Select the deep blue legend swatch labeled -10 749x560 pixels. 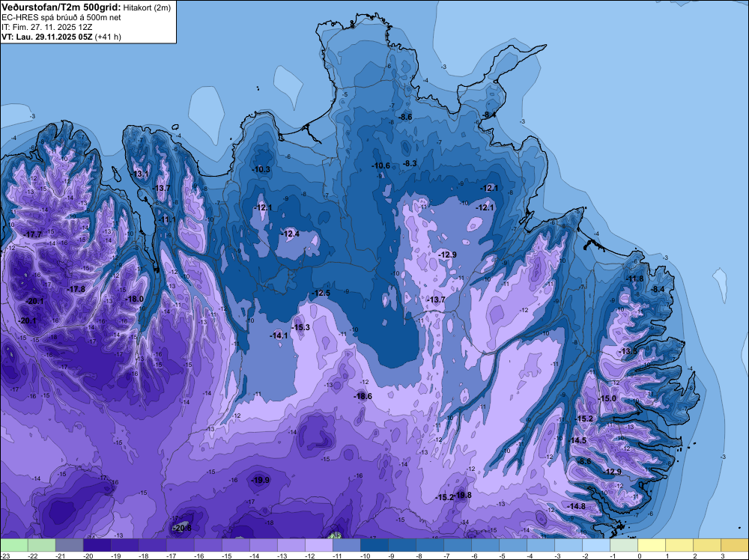tap(374, 545)
